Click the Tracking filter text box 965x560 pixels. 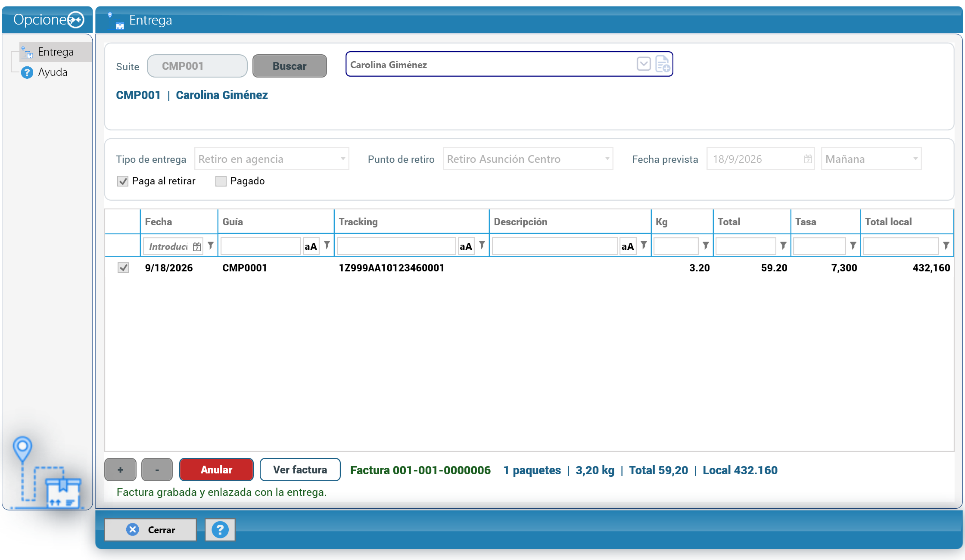coord(396,246)
